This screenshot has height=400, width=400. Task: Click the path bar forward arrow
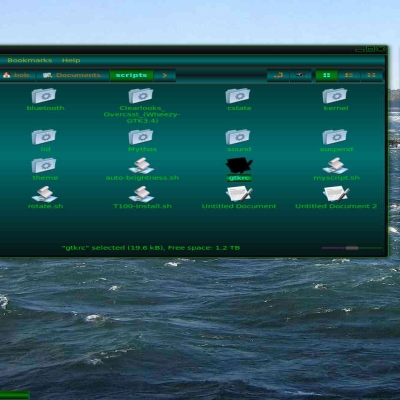point(165,75)
